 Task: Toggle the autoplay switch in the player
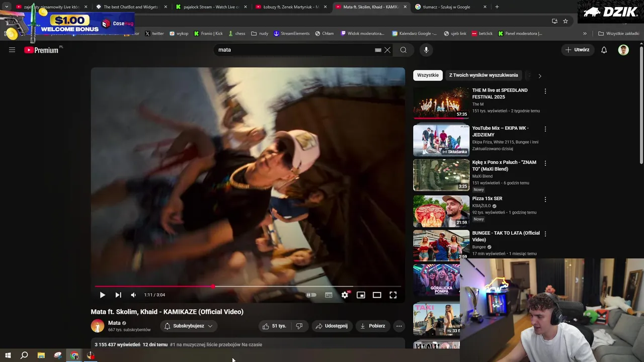click(312, 295)
